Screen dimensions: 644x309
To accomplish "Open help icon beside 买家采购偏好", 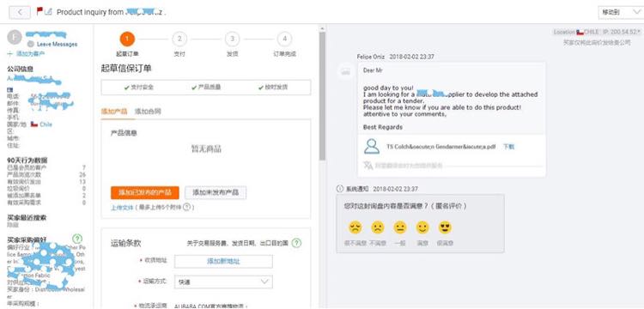I will click(76, 239).
